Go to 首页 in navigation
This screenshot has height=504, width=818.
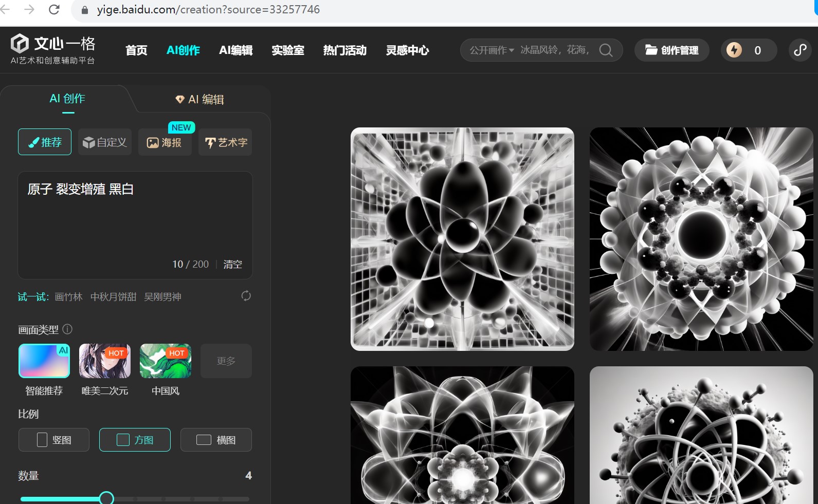(x=136, y=50)
